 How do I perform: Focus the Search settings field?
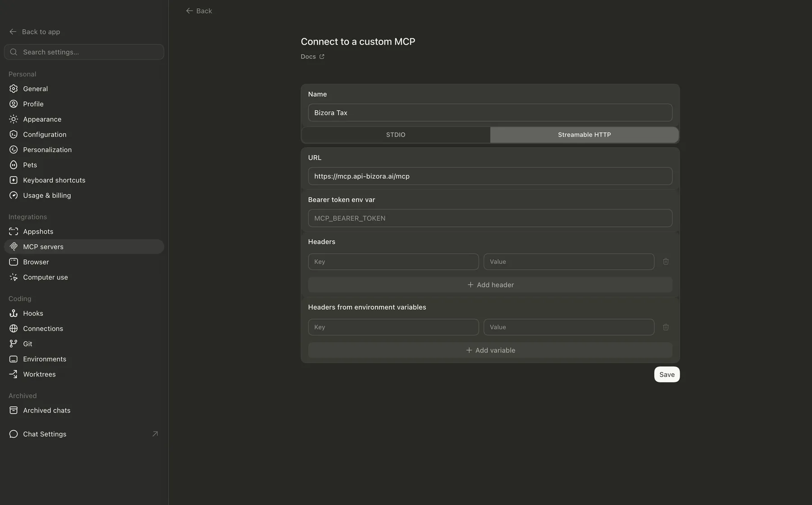(84, 52)
